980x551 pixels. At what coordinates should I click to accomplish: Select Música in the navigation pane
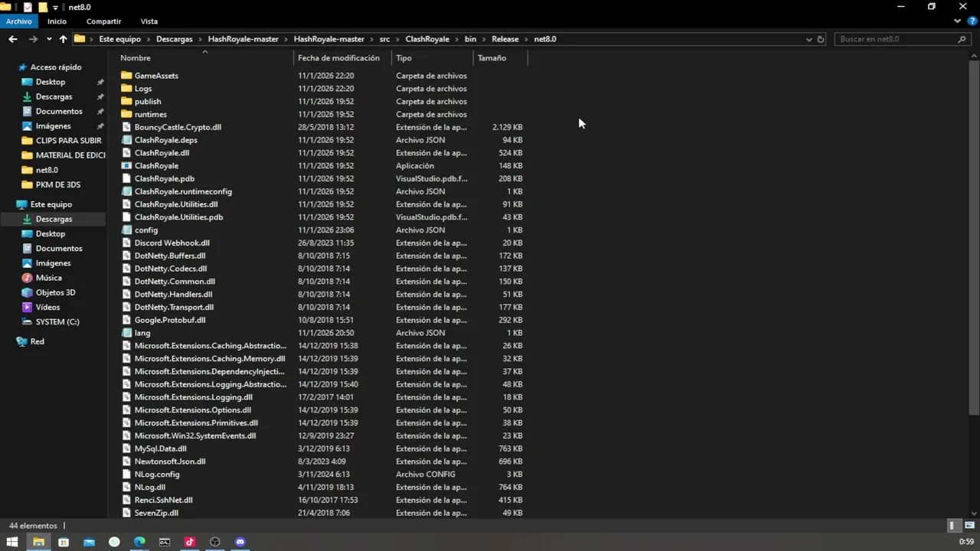48,278
